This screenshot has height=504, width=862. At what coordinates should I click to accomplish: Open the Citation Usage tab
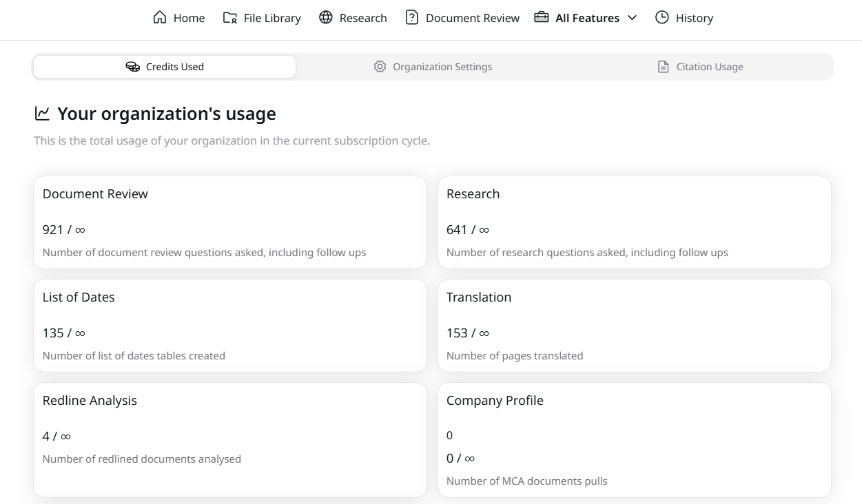point(709,67)
